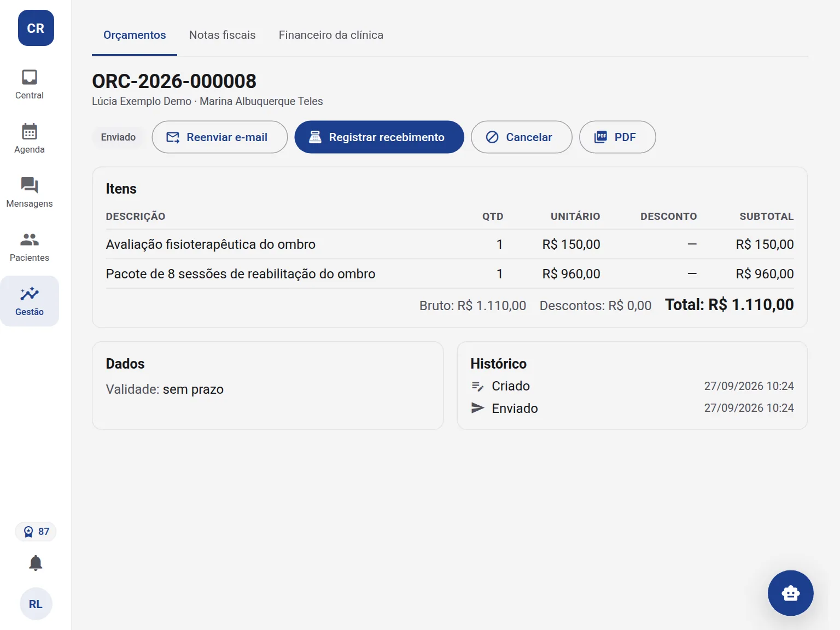Screen dimensions: 840x630
Task: Click the 'Bruto: R$ 1.110,00' text
Action: pyautogui.click(x=472, y=306)
